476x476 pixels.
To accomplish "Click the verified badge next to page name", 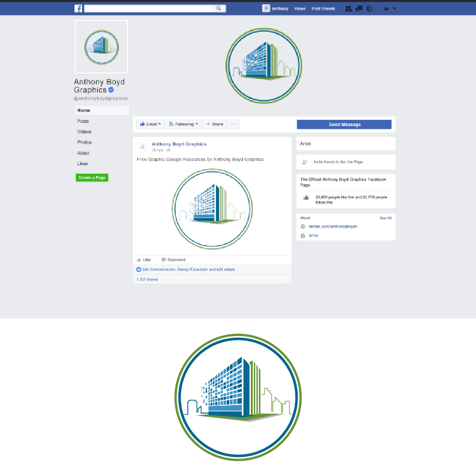I will (111, 90).
